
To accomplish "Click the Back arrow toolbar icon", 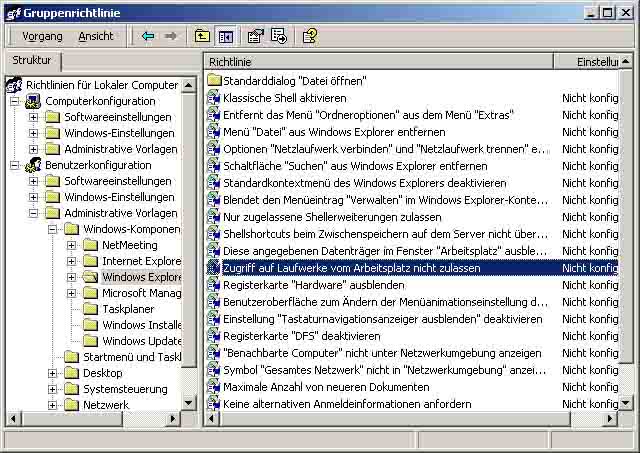I will [x=148, y=36].
